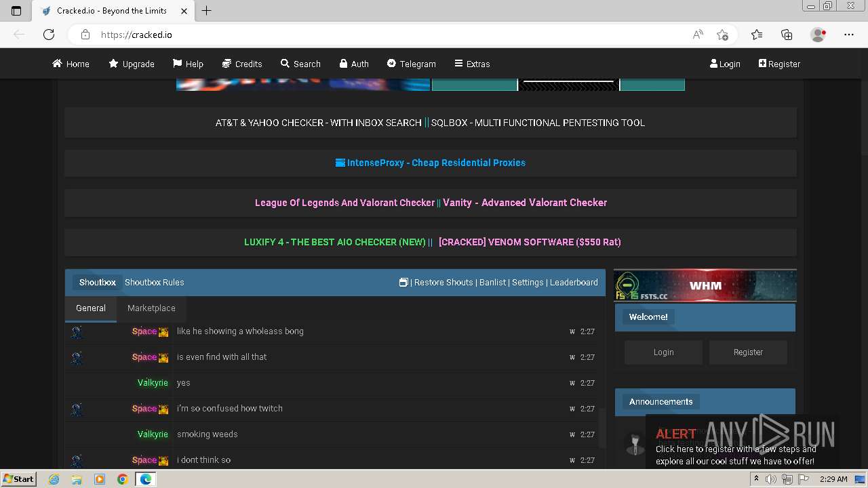This screenshot has width=868, height=488.
Task: Click Space avatar beside 'i dont think so'
Action: tap(77, 460)
